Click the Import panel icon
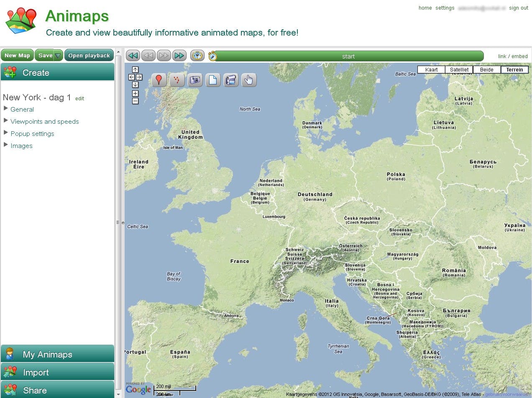This screenshot has width=532, height=398. pos(10,372)
